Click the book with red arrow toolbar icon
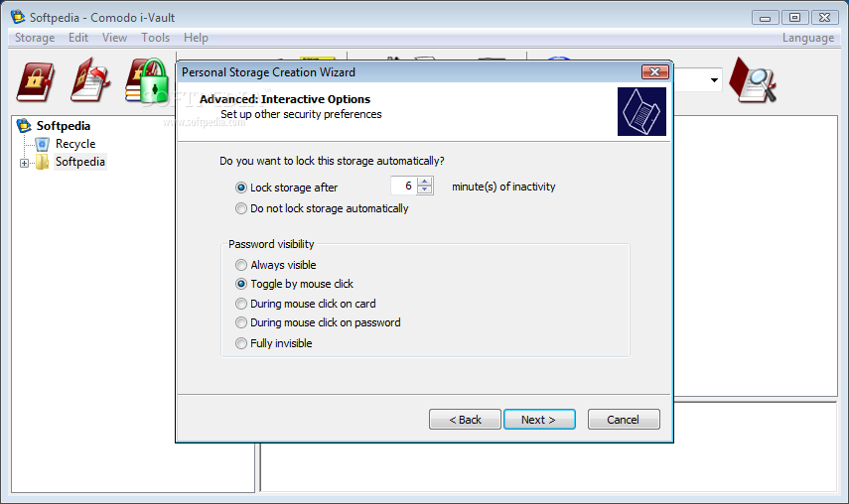Image resolution: width=849 pixels, height=504 pixels. (x=90, y=80)
